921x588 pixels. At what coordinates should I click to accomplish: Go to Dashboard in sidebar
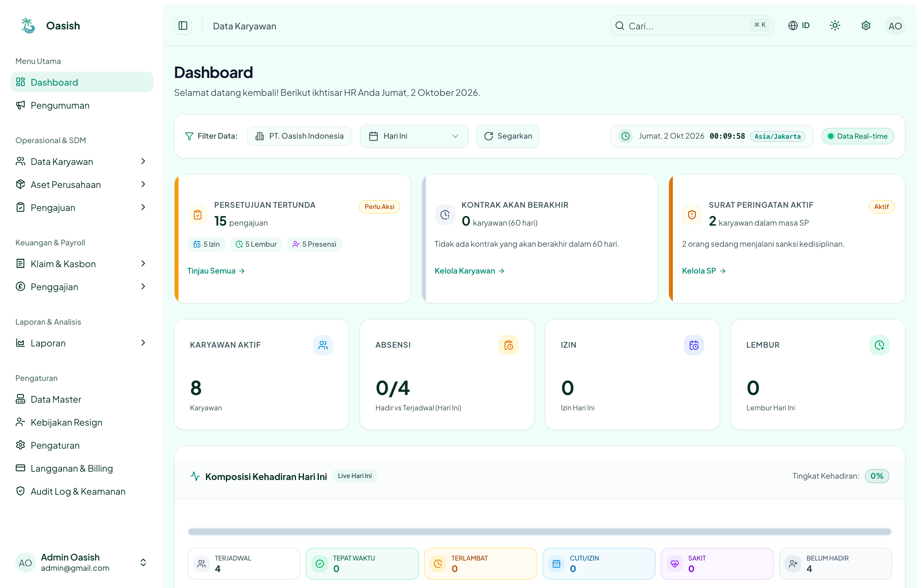tap(82, 82)
